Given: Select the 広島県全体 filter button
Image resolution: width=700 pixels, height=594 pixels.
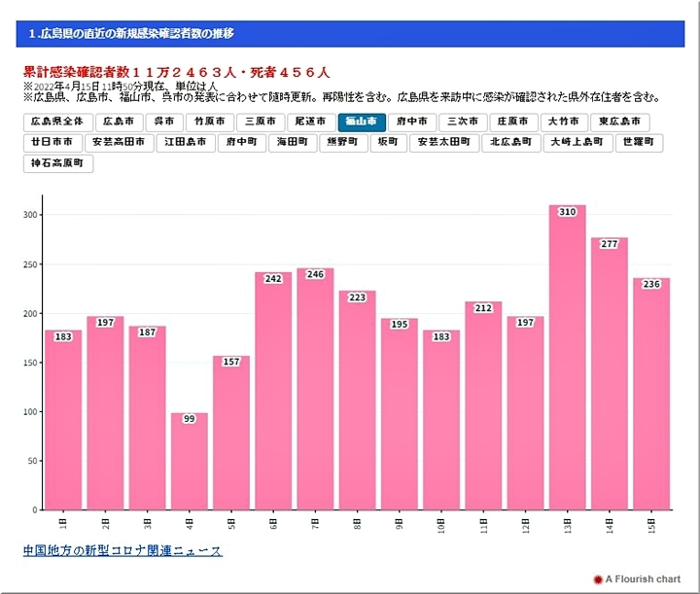Looking at the screenshot, I should click(x=58, y=122).
